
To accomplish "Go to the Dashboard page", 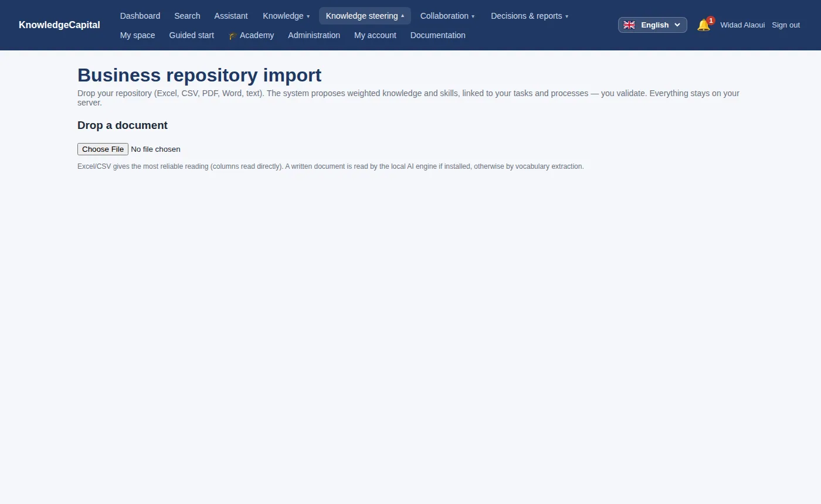I will click(x=140, y=16).
